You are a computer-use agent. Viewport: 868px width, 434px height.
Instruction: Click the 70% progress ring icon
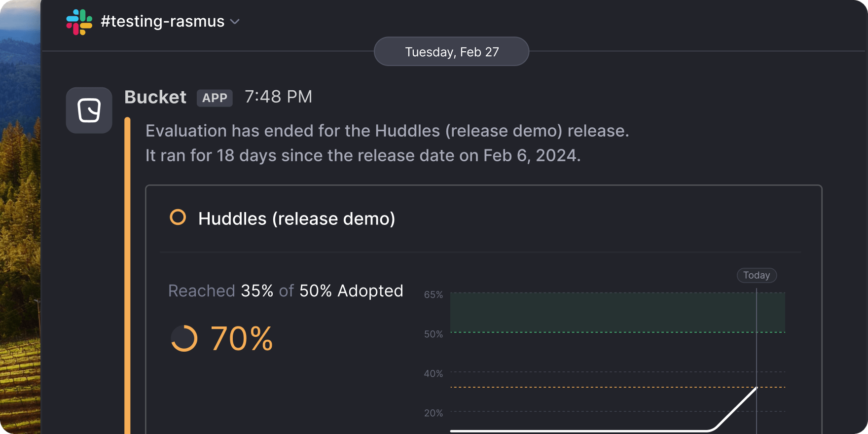(184, 338)
